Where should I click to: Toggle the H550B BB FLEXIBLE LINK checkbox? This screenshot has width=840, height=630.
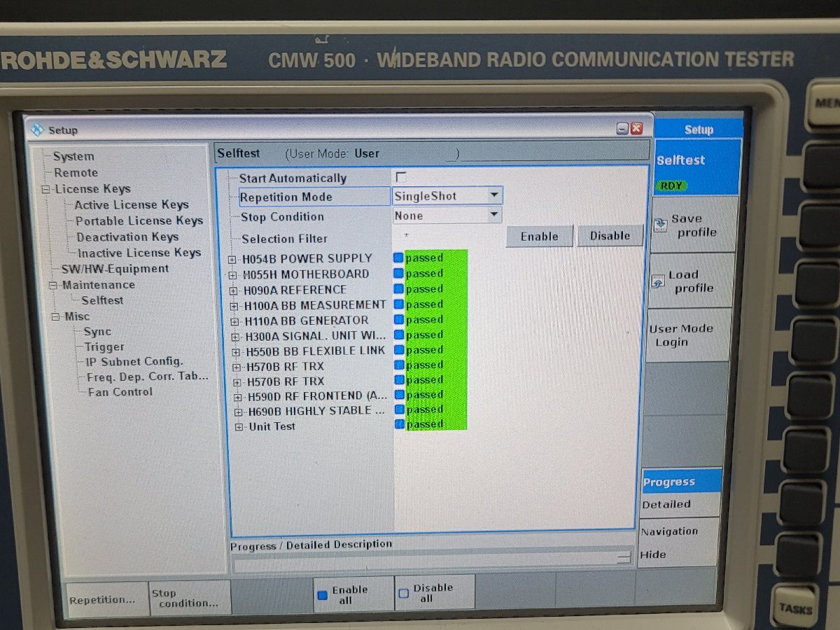tap(399, 349)
